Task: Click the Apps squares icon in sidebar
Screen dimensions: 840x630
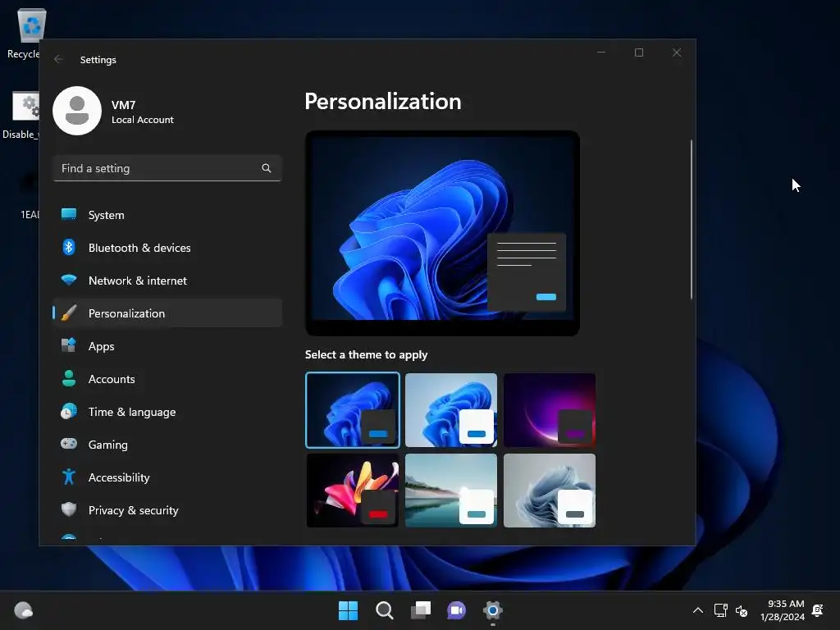Action: [69, 345]
